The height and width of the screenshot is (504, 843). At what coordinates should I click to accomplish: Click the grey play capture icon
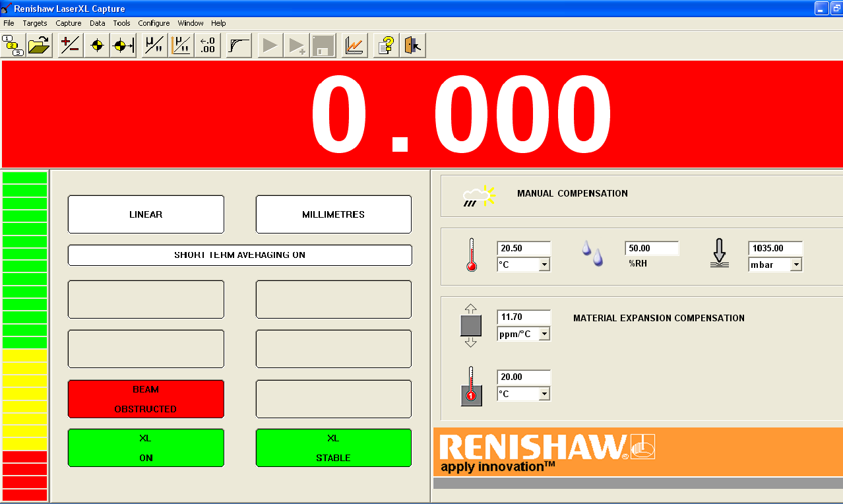(x=270, y=46)
